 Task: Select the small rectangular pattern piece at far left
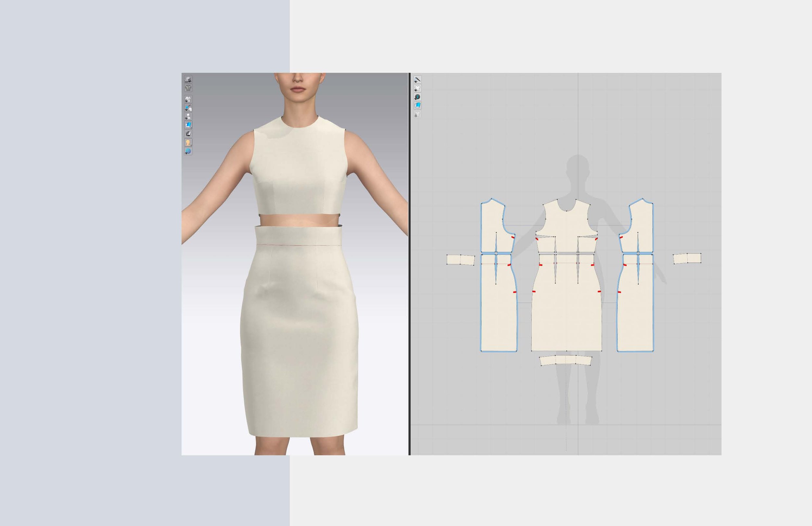461,260
